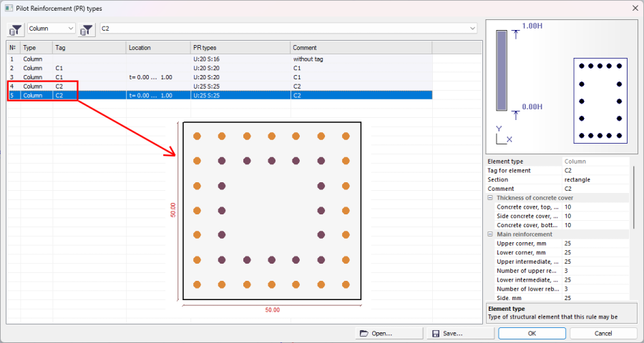The height and width of the screenshot is (343, 644).
Task: Collapse Thickness of concrete cover group
Action: pos(490,198)
